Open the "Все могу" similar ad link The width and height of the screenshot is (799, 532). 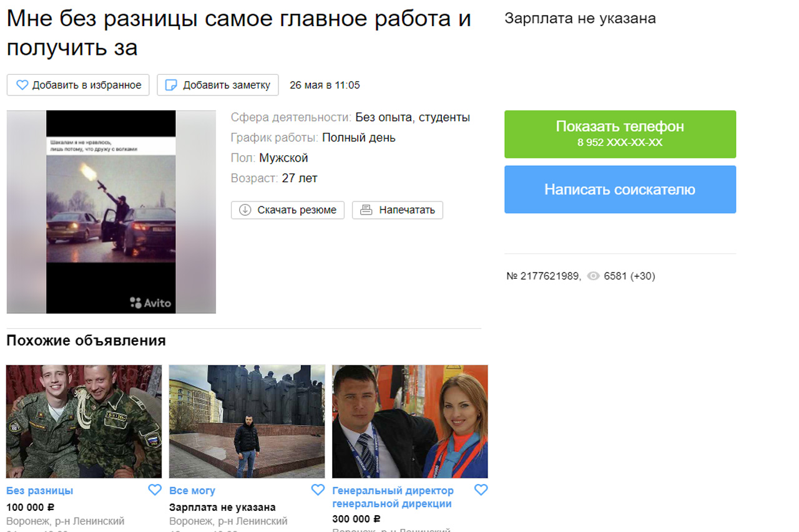pyautogui.click(x=192, y=491)
